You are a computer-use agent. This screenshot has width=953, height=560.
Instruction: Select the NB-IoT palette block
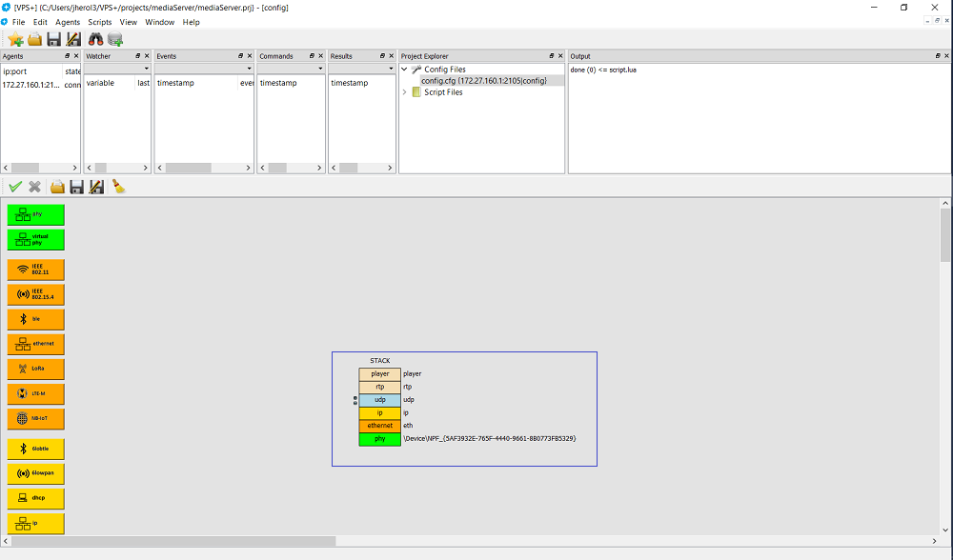pos(36,418)
